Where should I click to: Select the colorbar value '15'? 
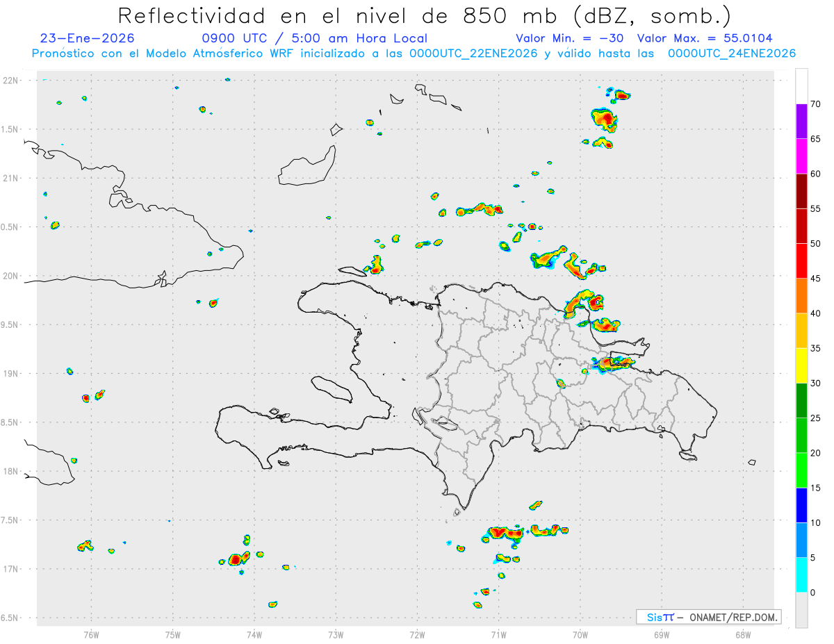coord(815,488)
